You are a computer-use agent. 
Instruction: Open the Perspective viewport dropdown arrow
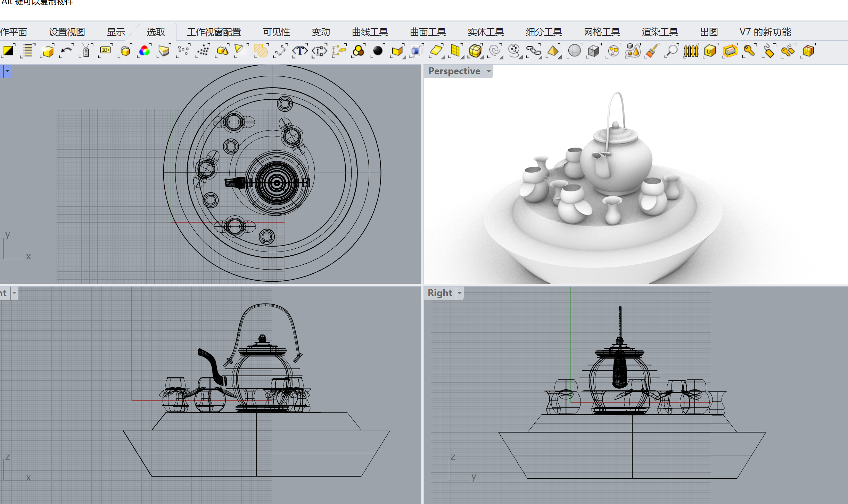(x=489, y=71)
